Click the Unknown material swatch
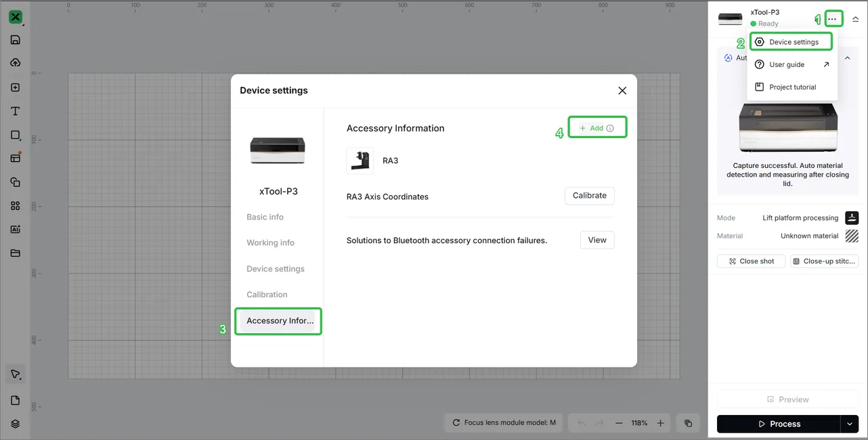The image size is (868, 440). (852, 236)
